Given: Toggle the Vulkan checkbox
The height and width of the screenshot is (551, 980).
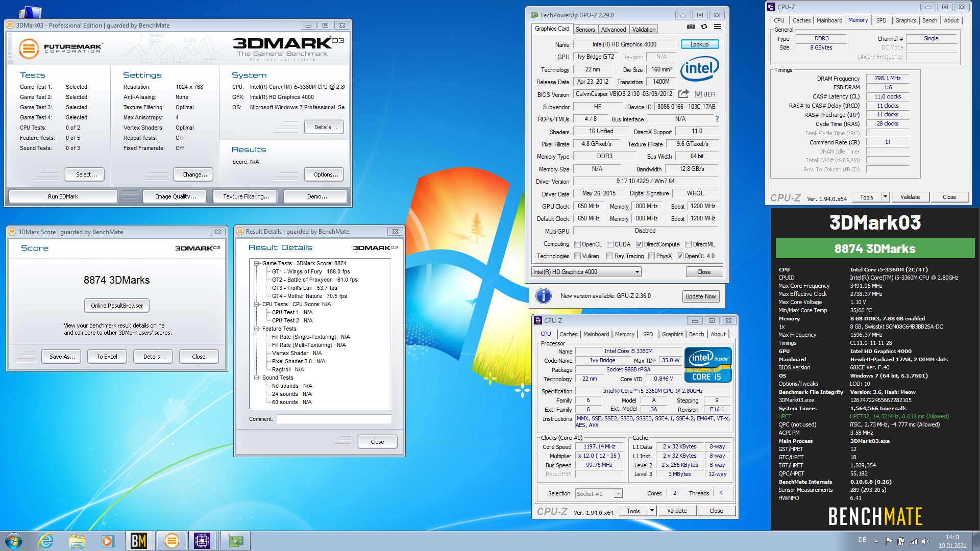Looking at the screenshot, I should [x=577, y=256].
